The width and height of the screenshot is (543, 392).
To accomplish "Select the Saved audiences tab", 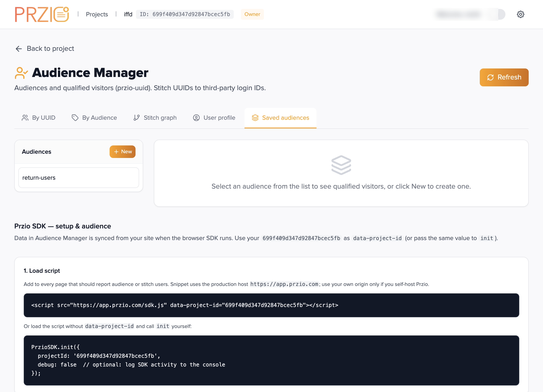I will 280,118.
